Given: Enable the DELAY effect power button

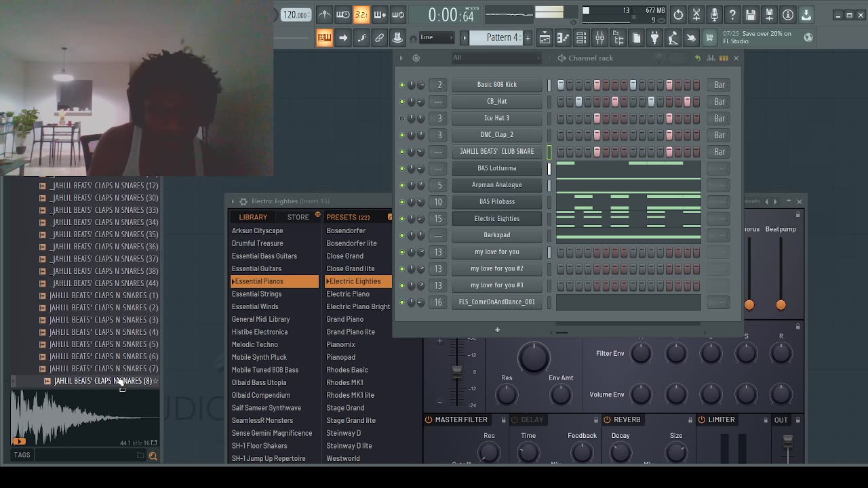Looking at the screenshot, I should point(515,420).
